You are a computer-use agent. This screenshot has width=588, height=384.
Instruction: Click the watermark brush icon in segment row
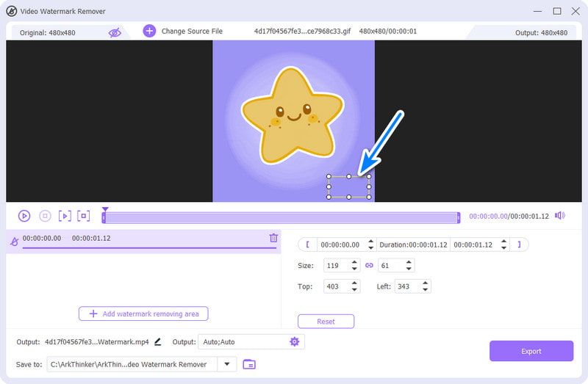tap(14, 242)
